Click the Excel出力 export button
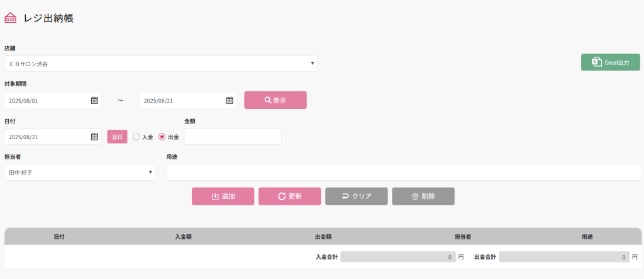Viewport: 644px width, 279px height. pos(610,62)
